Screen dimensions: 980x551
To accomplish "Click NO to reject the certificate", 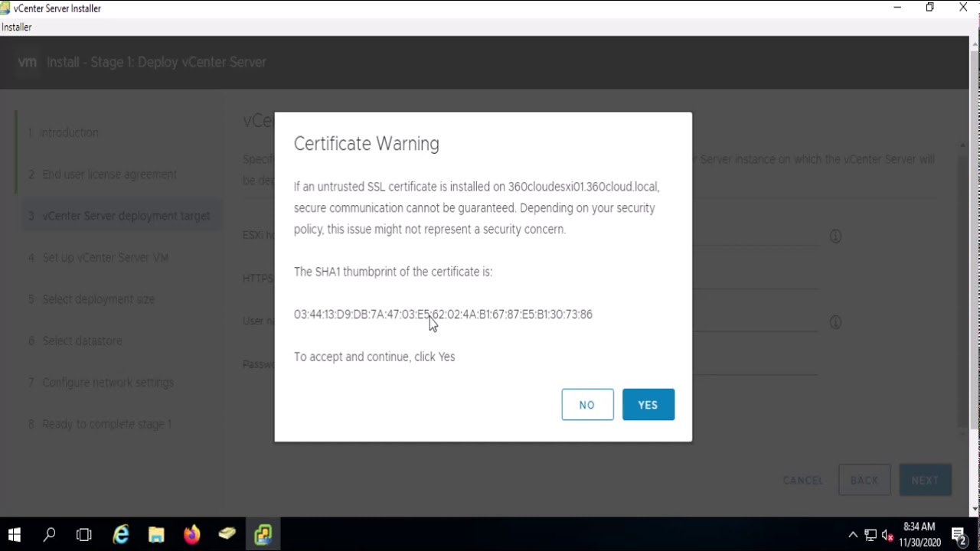I will pos(587,405).
